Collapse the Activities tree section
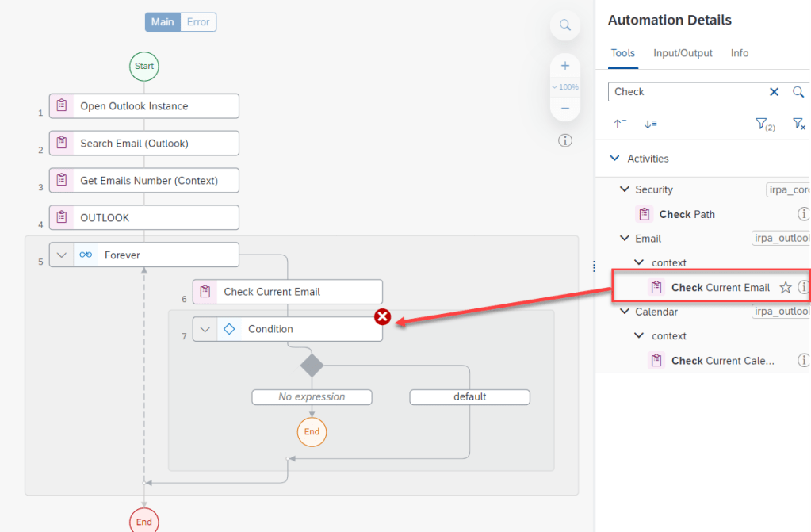Viewport: 811px width, 532px height. point(614,159)
